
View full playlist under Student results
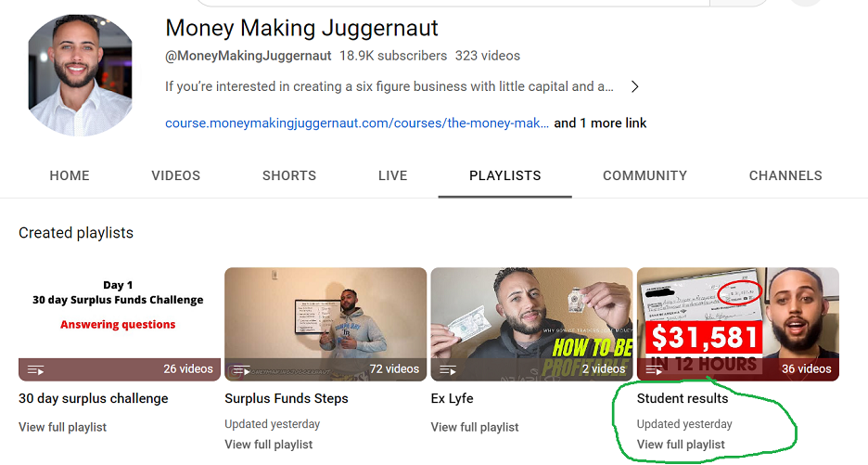click(681, 445)
